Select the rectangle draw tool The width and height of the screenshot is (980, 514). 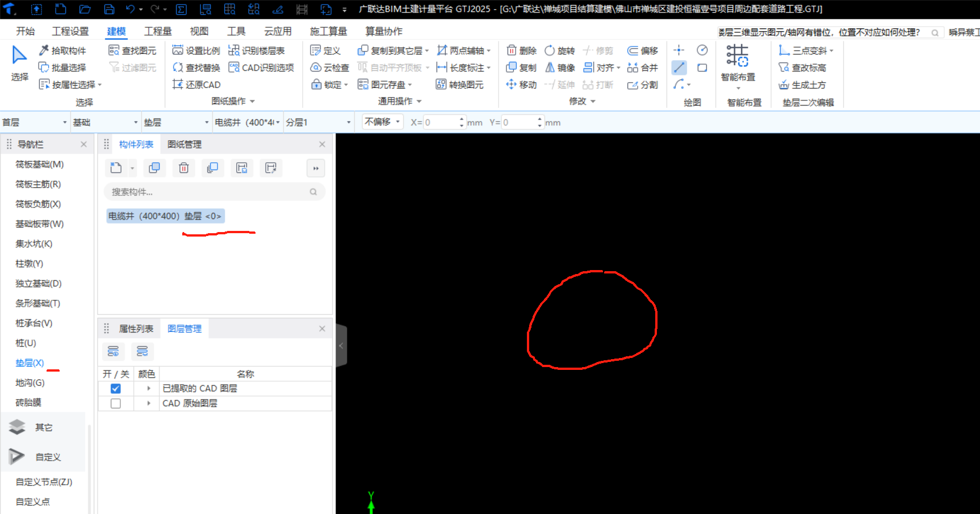(702, 68)
